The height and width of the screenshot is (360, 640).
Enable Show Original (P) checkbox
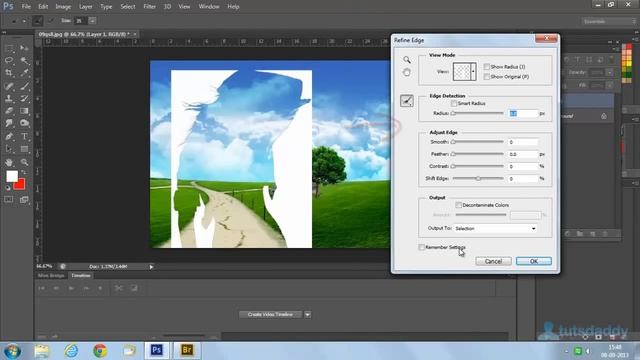coord(487,76)
